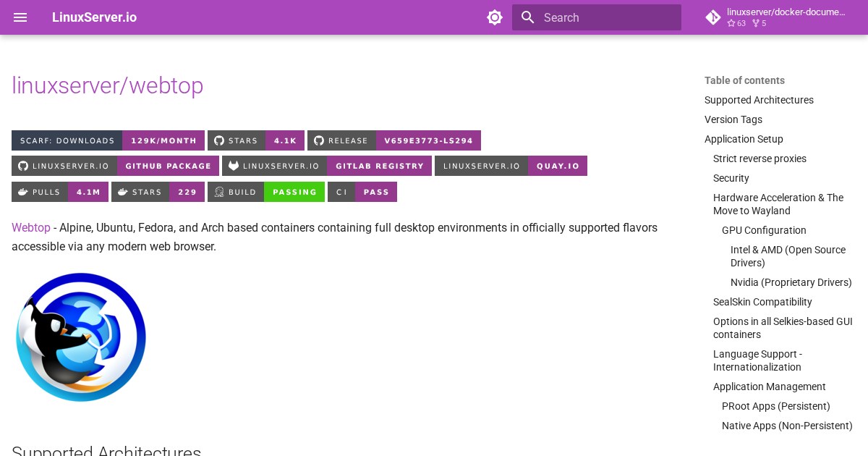
Task: Click the repository stars count 63
Action: (x=736, y=23)
